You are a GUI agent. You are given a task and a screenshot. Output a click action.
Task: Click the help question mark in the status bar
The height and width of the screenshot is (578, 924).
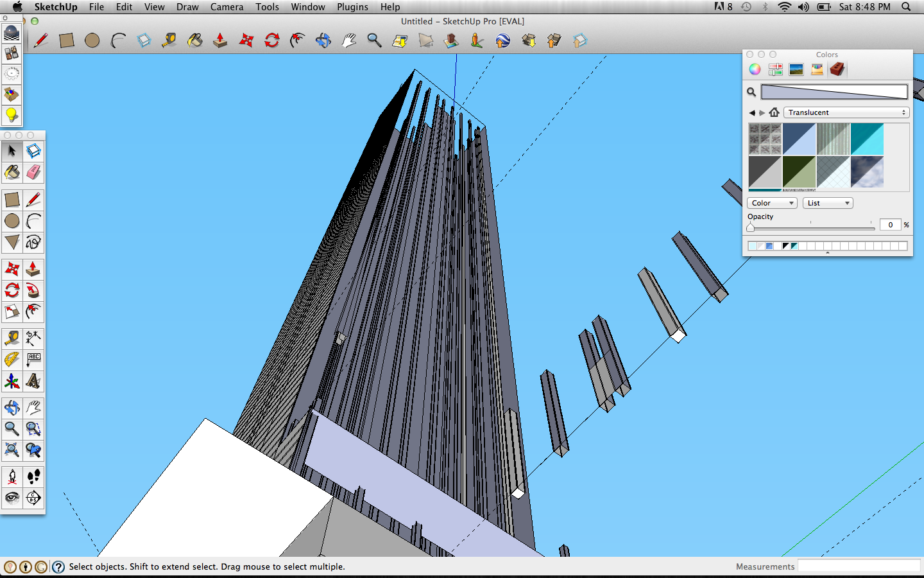click(x=58, y=567)
